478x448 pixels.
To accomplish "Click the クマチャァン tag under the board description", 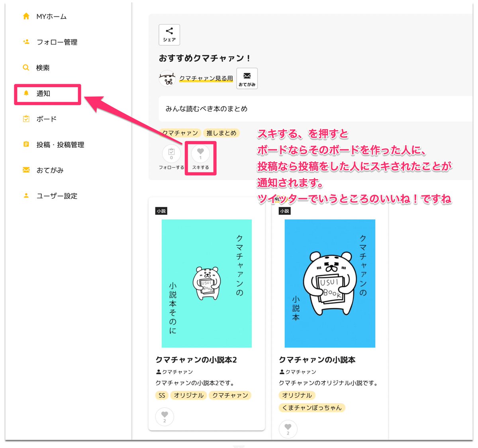I will 180,133.
